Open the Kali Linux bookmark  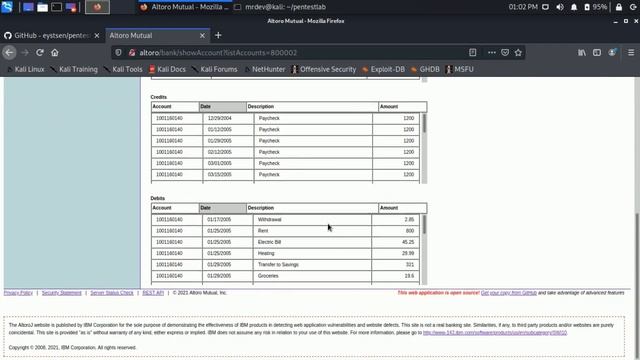pyautogui.click(x=25, y=69)
